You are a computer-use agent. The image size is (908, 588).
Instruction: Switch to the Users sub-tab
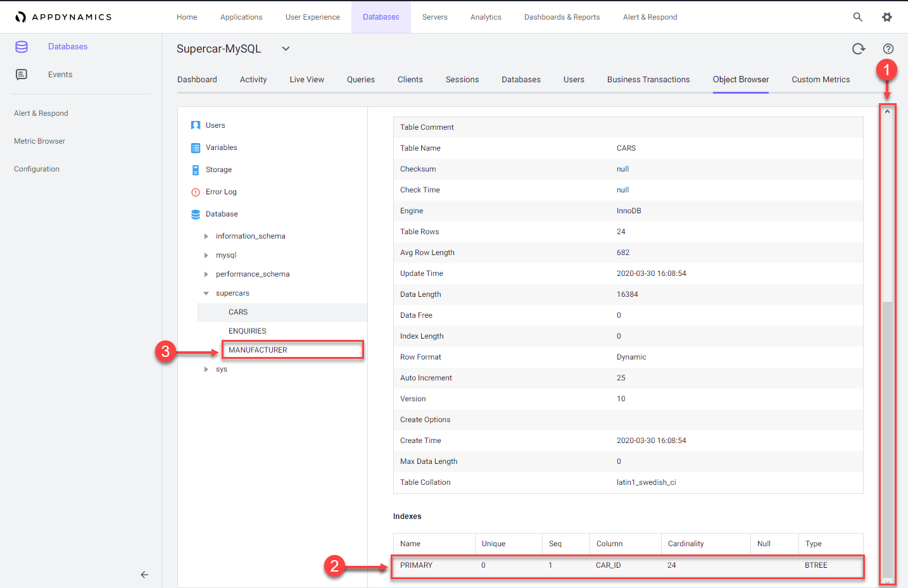574,80
